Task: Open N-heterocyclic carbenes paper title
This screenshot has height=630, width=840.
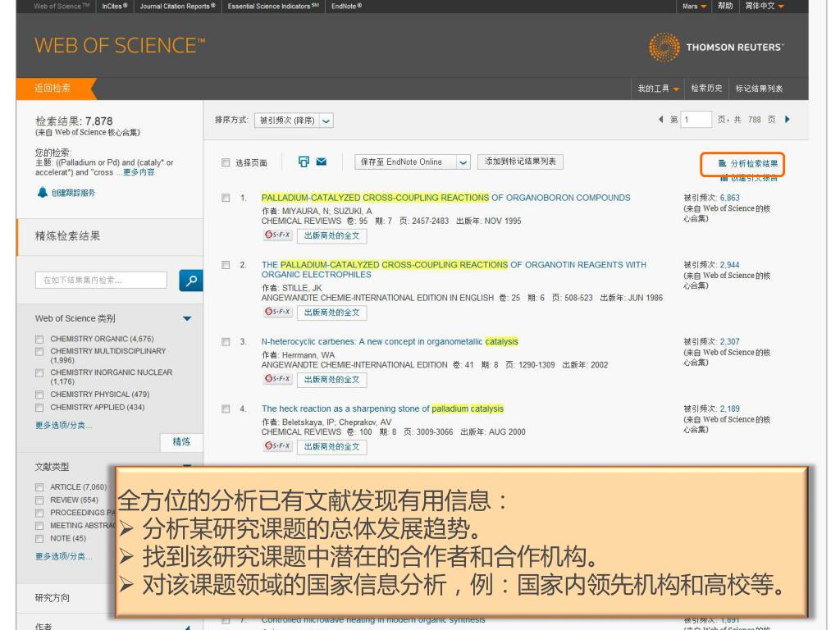Action: (390, 341)
